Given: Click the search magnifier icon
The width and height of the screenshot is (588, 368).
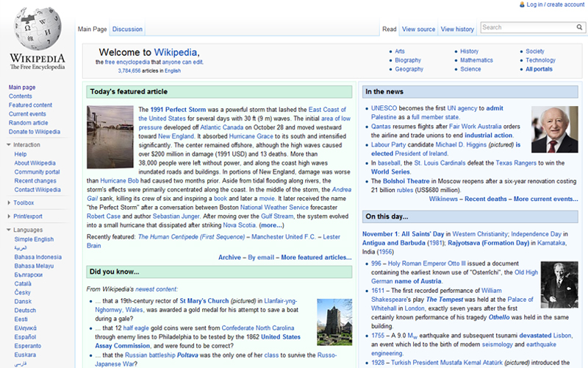Looking at the screenshot, I should point(579,27).
